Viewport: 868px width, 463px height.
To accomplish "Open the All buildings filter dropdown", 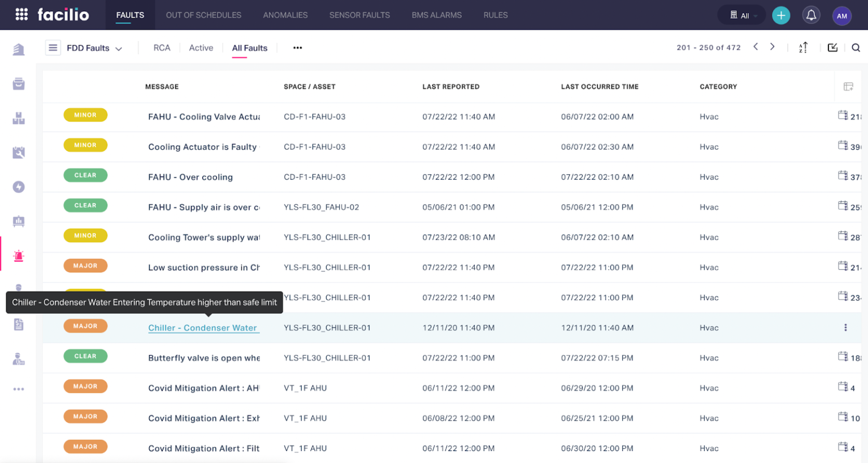I will [x=742, y=15].
